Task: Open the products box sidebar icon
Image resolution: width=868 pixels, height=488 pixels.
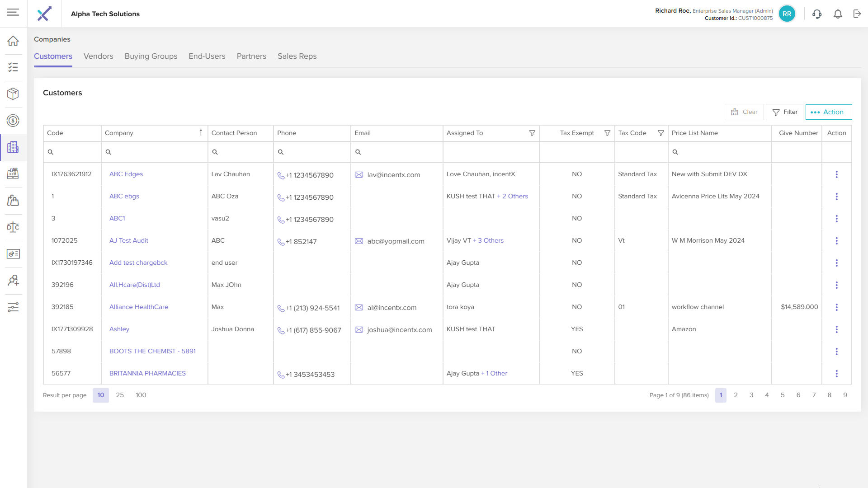Action: point(13,94)
